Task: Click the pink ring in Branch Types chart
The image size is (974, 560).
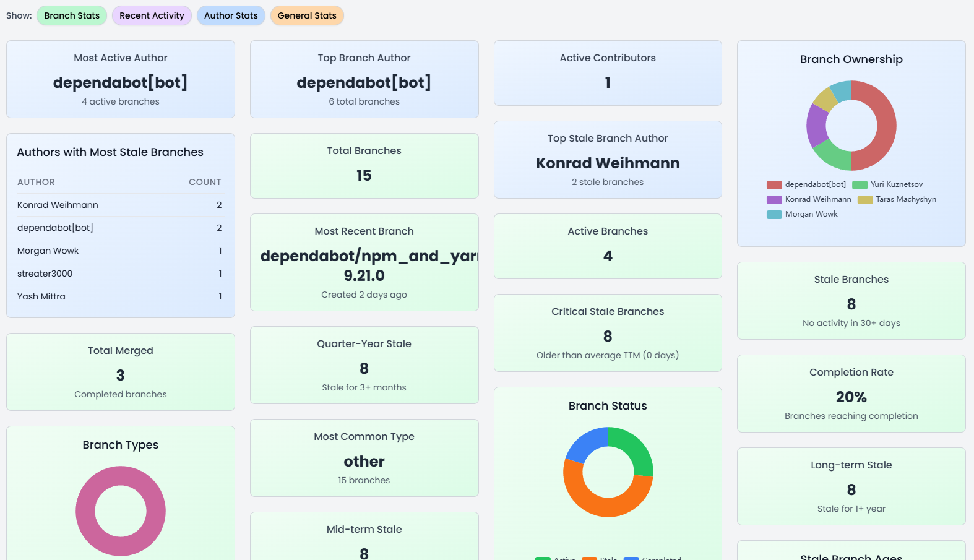Action: [x=85, y=511]
